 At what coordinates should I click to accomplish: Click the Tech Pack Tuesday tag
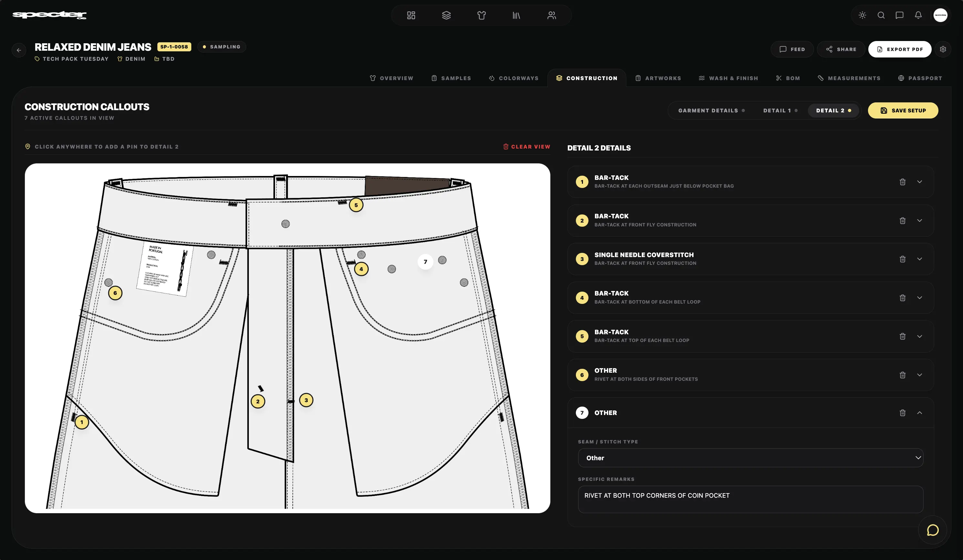[x=72, y=59]
